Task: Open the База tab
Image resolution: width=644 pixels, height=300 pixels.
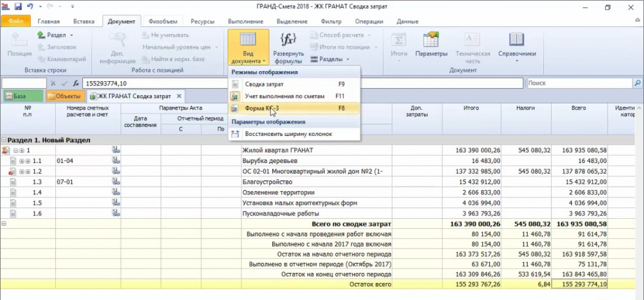Action: coord(23,96)
